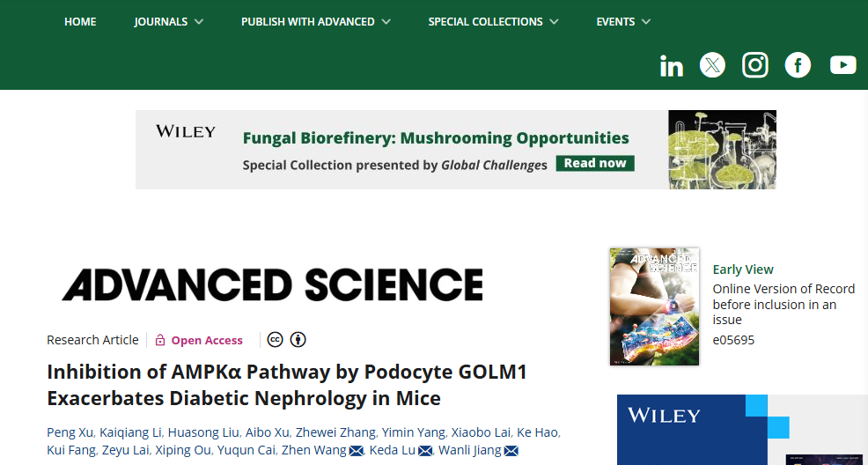Click email envelope icon next to Wanli Jiang
868x465 pixels.
511,451
